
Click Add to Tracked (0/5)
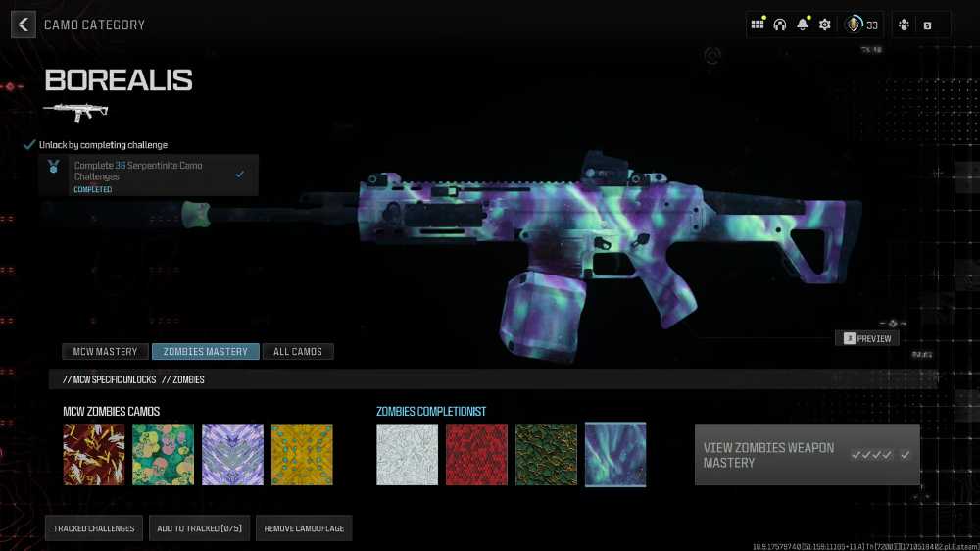200,528
